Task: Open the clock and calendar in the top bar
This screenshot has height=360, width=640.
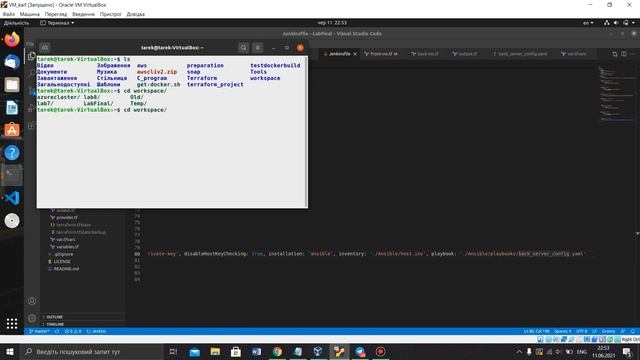Action: tap(332, 23)
